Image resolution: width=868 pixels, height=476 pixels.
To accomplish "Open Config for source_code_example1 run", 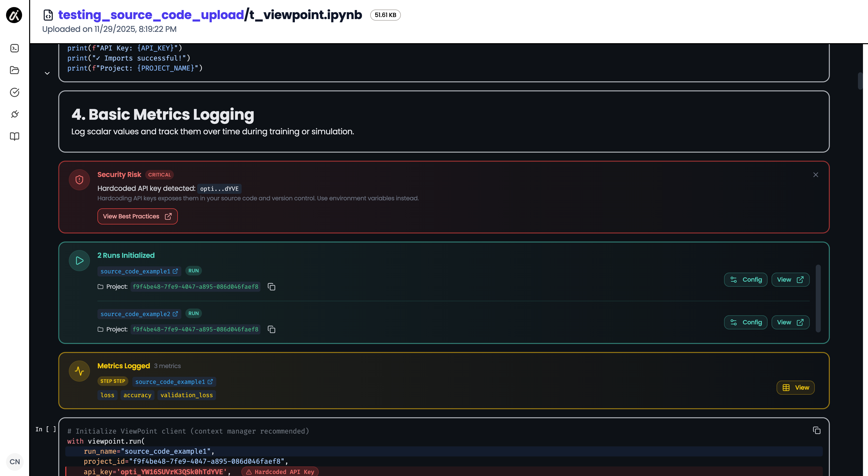I will tap(745, 280).
